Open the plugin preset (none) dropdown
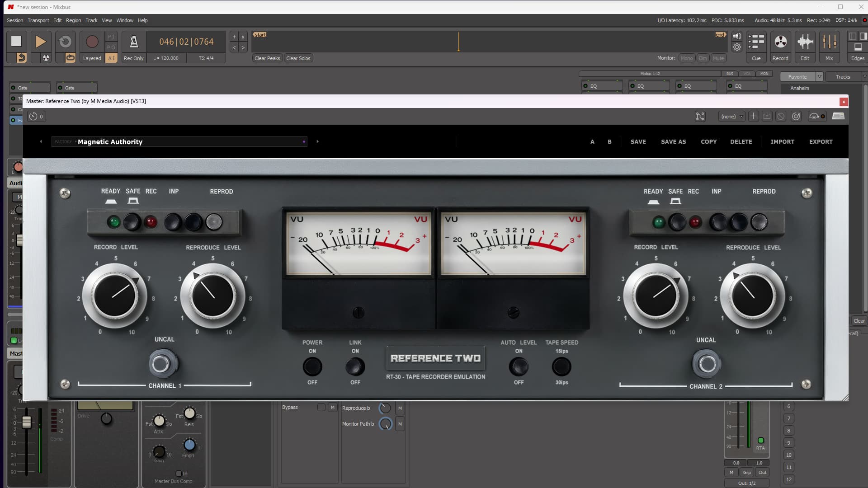Viewport: 868px width, 488px height. pyautogui.click(x=731, y=117)
